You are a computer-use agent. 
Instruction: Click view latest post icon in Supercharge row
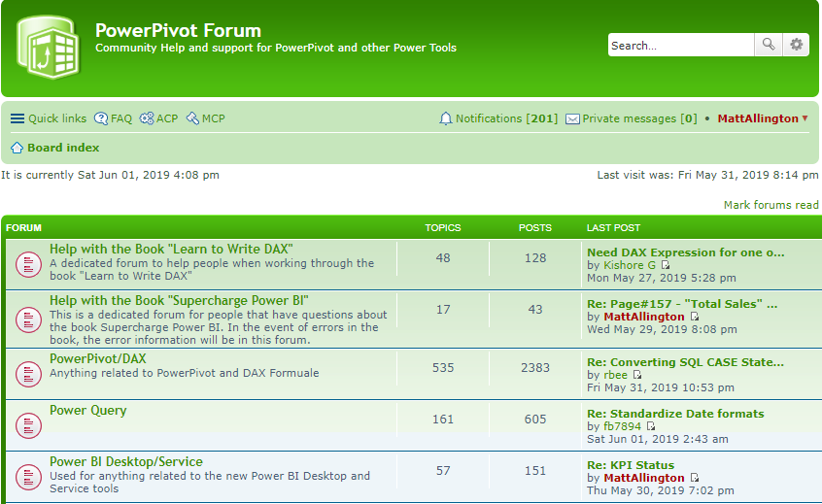tap(695, 317)
